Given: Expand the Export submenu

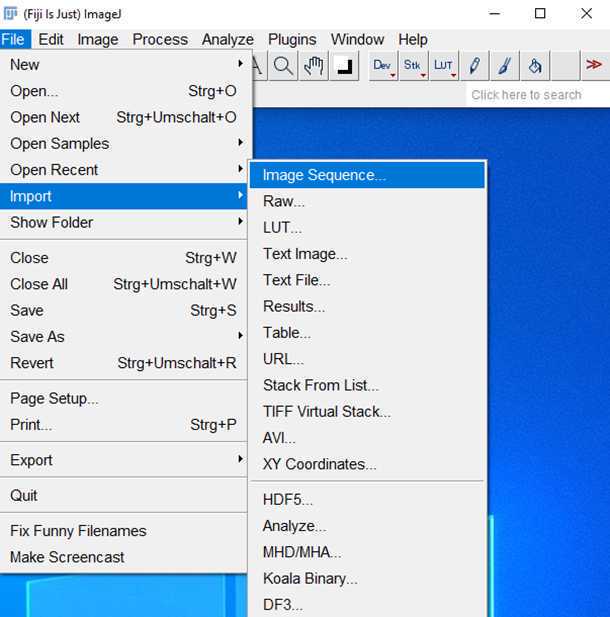Looking at the screenshot, I should click(x=124, y=460).
